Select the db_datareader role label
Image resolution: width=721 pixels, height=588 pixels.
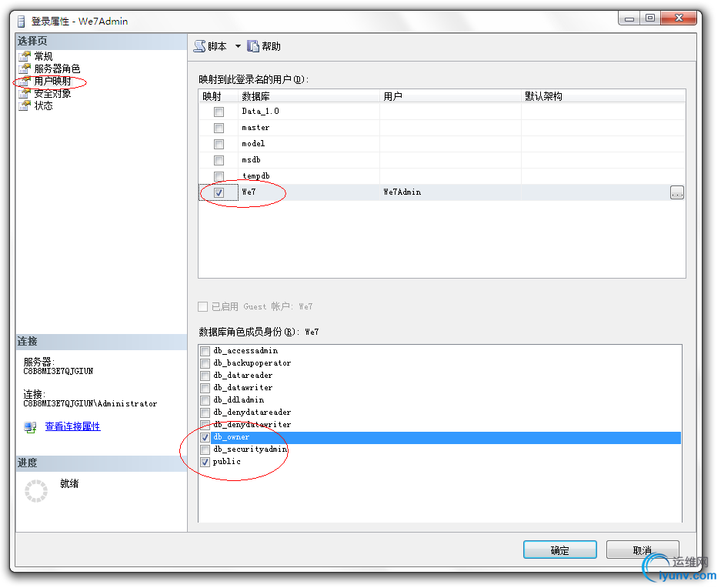click(x=243, y=376)
